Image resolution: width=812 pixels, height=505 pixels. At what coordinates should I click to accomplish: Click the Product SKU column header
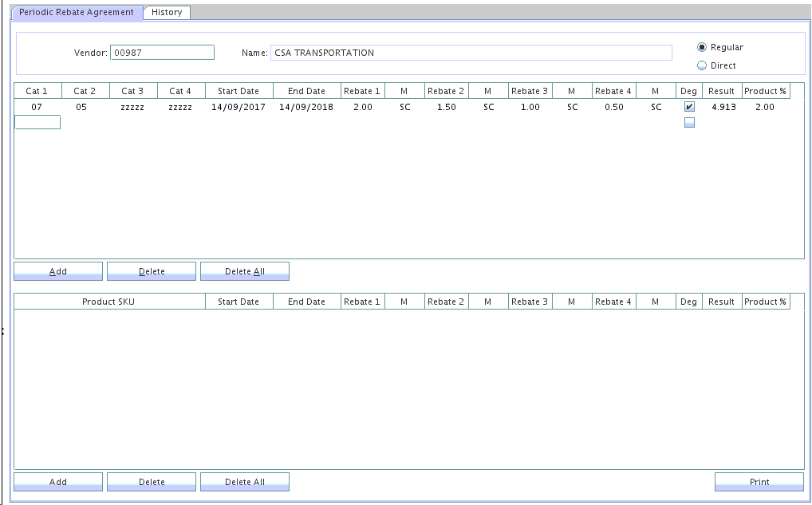click(x=108, y=302)
